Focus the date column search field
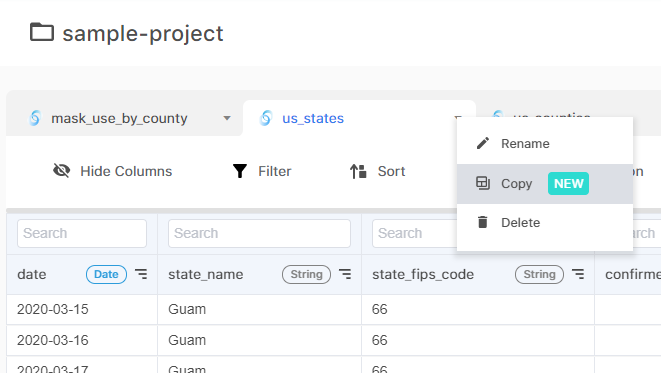Screen dimensions: 661x373 (82, 233)
